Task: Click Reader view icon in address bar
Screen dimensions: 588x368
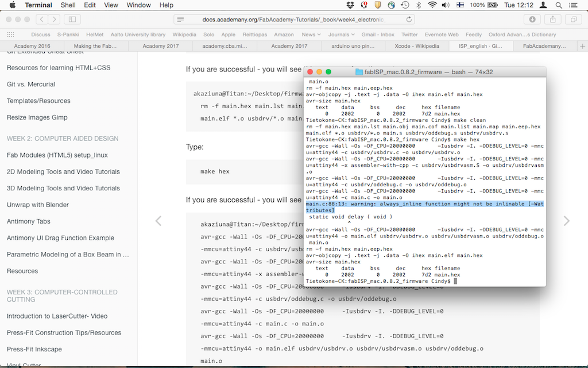Action: [x=180, y=19]
